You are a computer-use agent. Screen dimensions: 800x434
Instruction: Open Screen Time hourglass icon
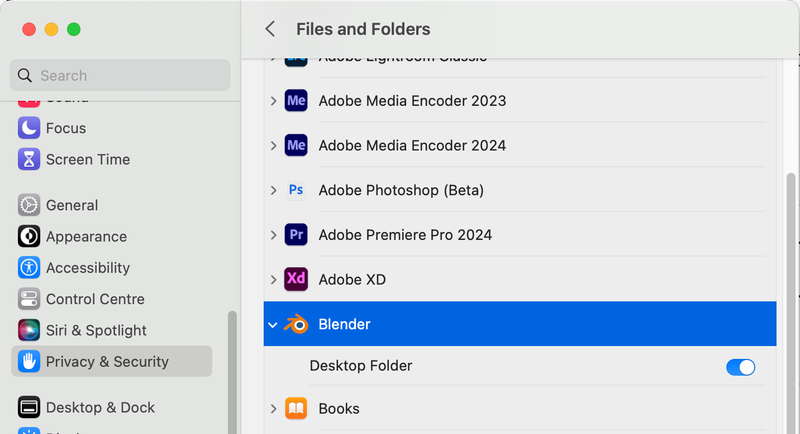[x=29, y=159]
